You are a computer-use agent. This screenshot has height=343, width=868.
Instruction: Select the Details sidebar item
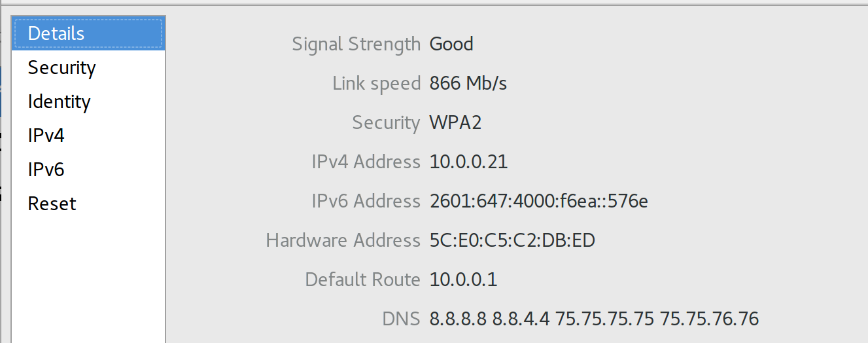click(x=88, y=33)
